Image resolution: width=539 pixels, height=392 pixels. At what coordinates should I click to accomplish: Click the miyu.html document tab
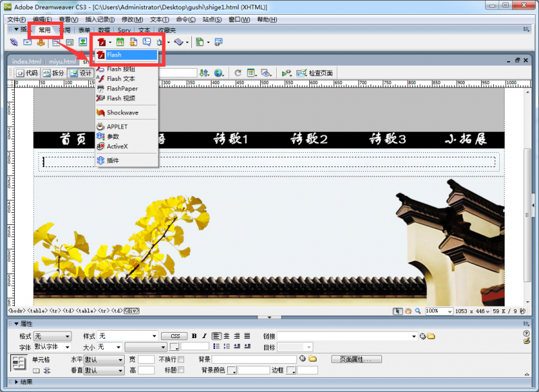click(62, 61)
